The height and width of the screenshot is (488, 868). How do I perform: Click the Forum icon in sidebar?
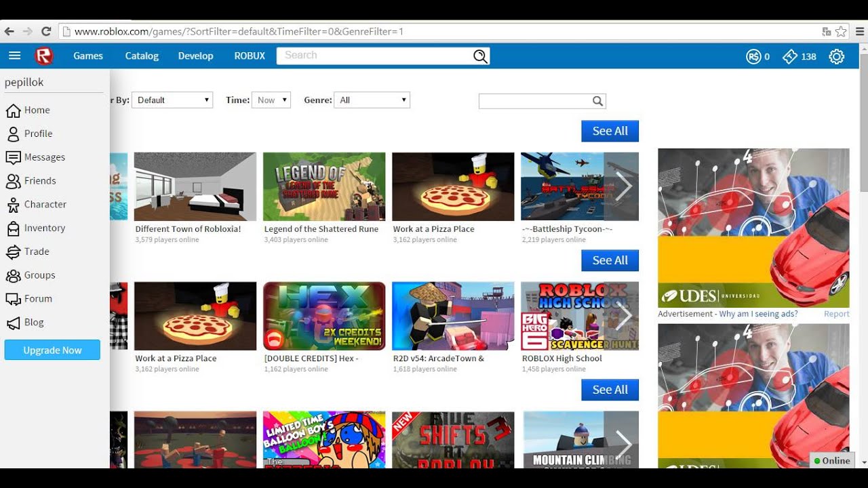pyautogui.click(x=13, y=299)
